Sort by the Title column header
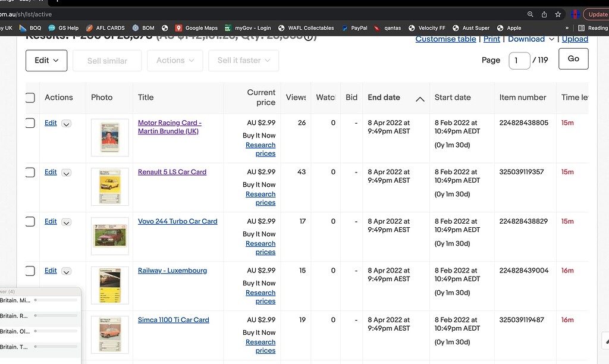 point(146,98)
